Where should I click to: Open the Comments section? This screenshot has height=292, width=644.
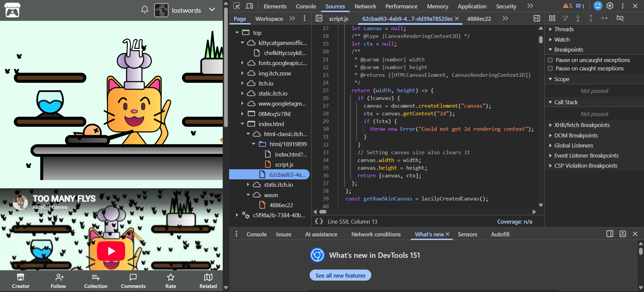[x=133, y=281]
